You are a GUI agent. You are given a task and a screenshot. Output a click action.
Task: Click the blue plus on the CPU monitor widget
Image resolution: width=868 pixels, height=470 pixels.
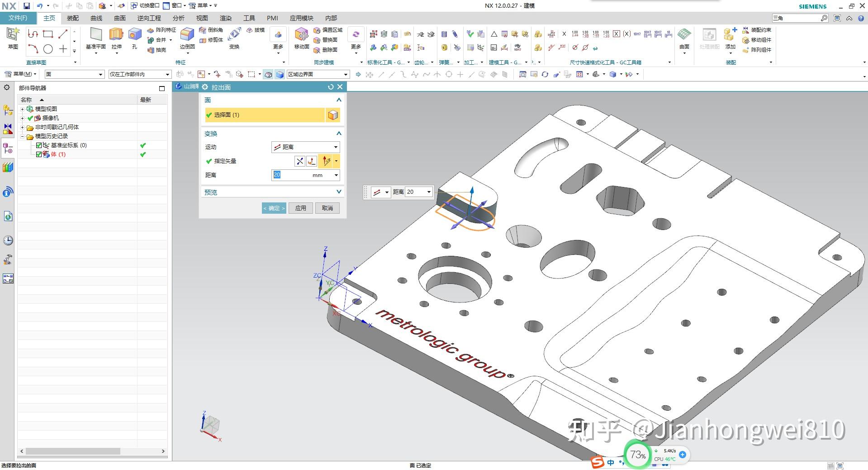click(x=683, y=454)
